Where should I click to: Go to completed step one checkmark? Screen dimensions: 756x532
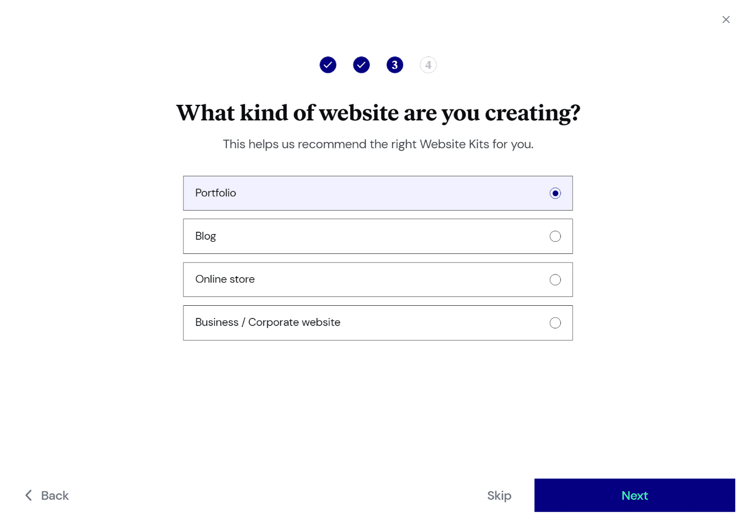pos(328,65)
